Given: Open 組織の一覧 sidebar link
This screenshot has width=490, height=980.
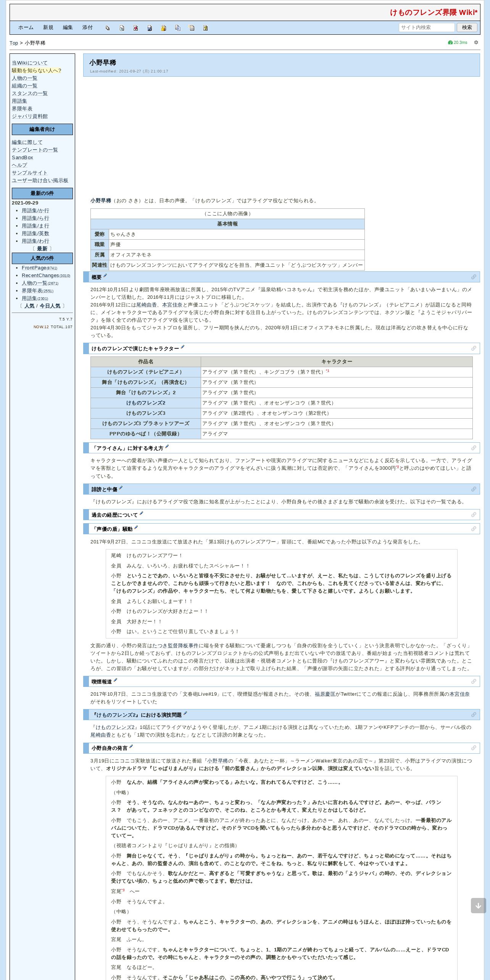Looking at the screenshot, I should 24,86.
